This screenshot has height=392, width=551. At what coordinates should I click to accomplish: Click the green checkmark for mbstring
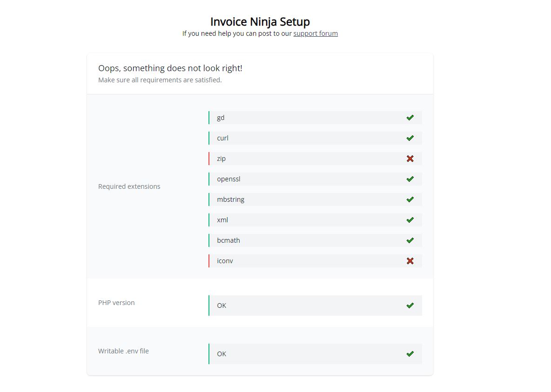point(410,199)
